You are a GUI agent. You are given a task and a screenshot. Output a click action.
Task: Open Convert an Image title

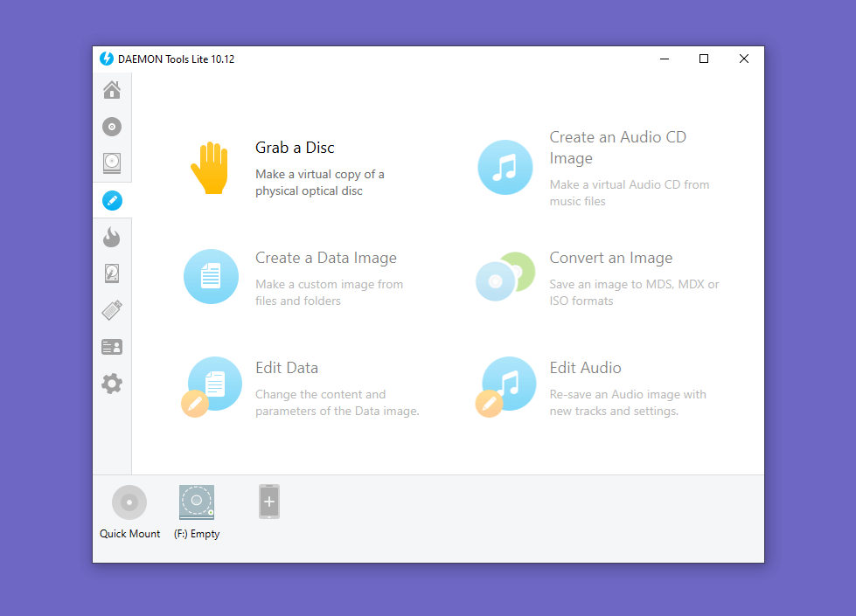coord(611,258)
